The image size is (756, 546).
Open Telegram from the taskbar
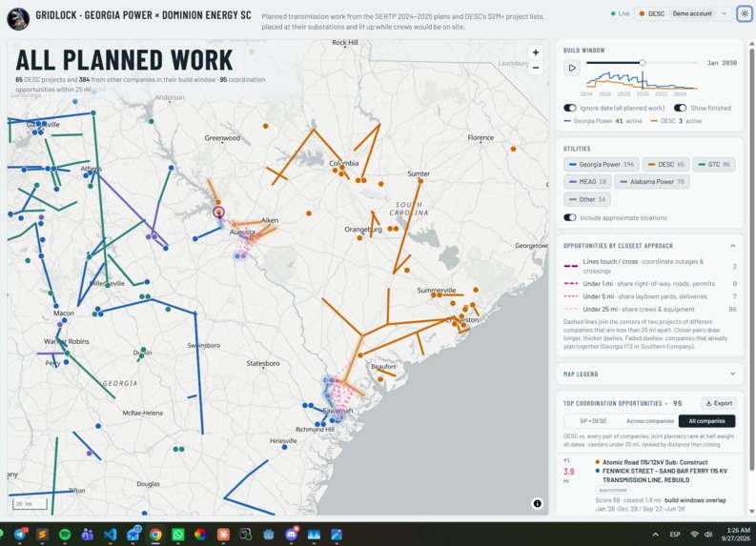click(x=20, y=534)
